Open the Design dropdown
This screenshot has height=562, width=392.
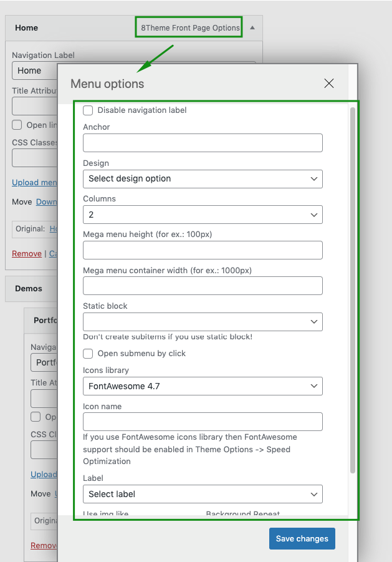[x=203, y=179]
